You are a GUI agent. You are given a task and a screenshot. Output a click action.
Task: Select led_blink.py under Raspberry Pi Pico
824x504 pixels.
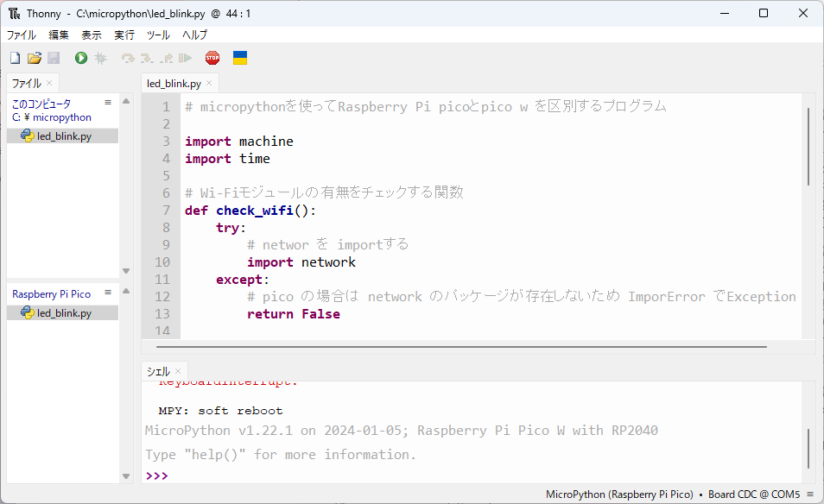63,313
